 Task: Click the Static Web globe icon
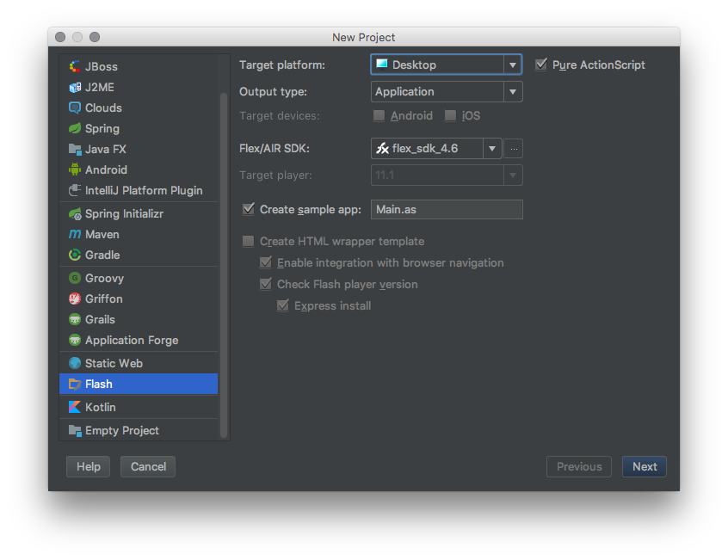pyautogui.click(x=75, y=363)
